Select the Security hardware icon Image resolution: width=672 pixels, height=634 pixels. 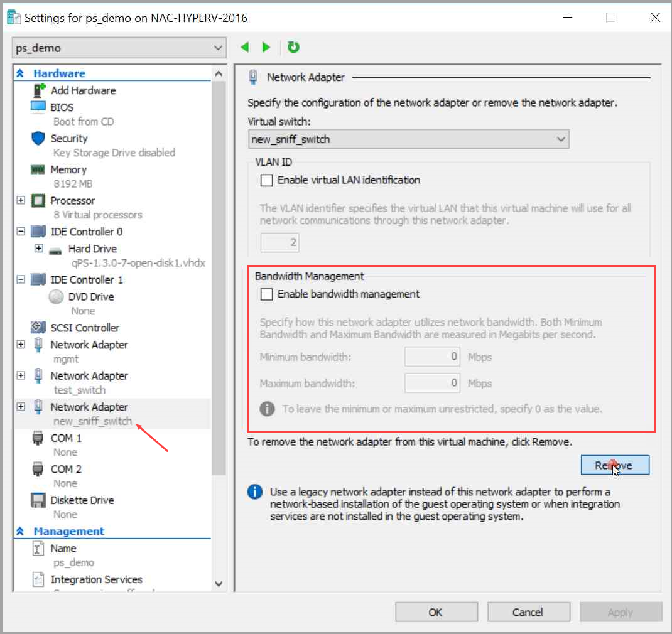(x=38, y=138)
